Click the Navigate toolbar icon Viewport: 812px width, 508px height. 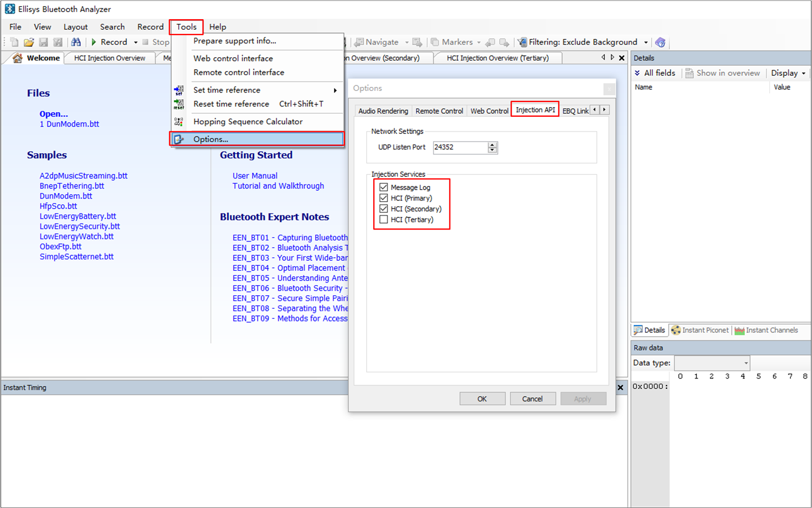pyautogui.click(x=359, y=42)
